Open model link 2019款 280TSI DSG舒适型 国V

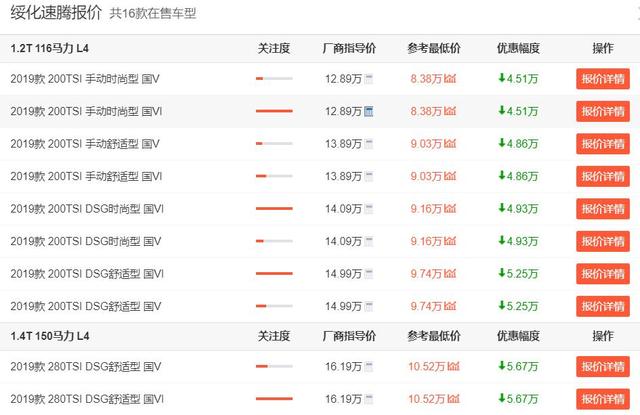[x=86, y=366]
